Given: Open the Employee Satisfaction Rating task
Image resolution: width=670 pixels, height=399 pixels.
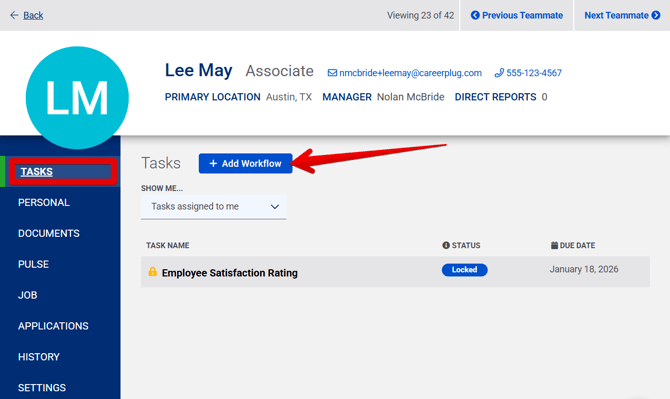Looking at the screenshot, I should 229,273.
